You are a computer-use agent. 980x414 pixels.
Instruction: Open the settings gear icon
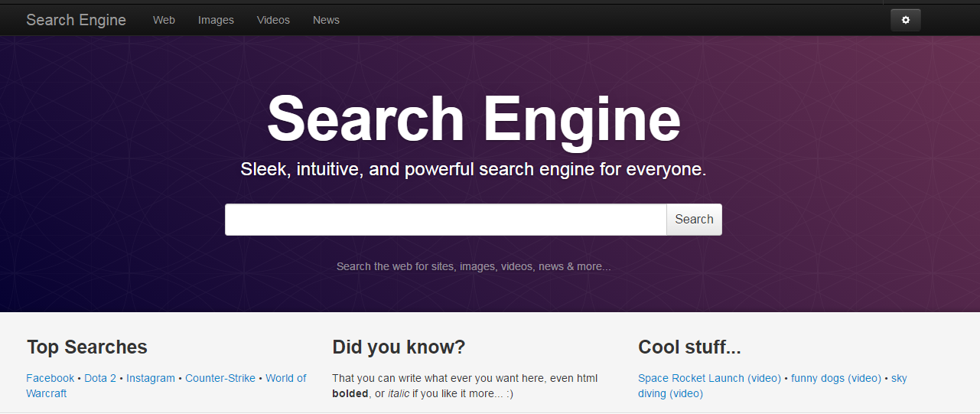905,20
